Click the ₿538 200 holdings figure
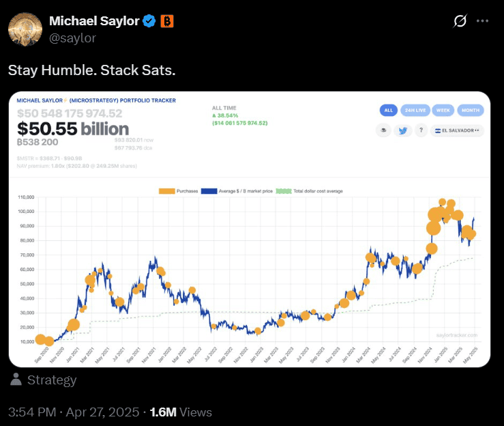Viewport: 504px width, 426px height. (x=38, y=142)
